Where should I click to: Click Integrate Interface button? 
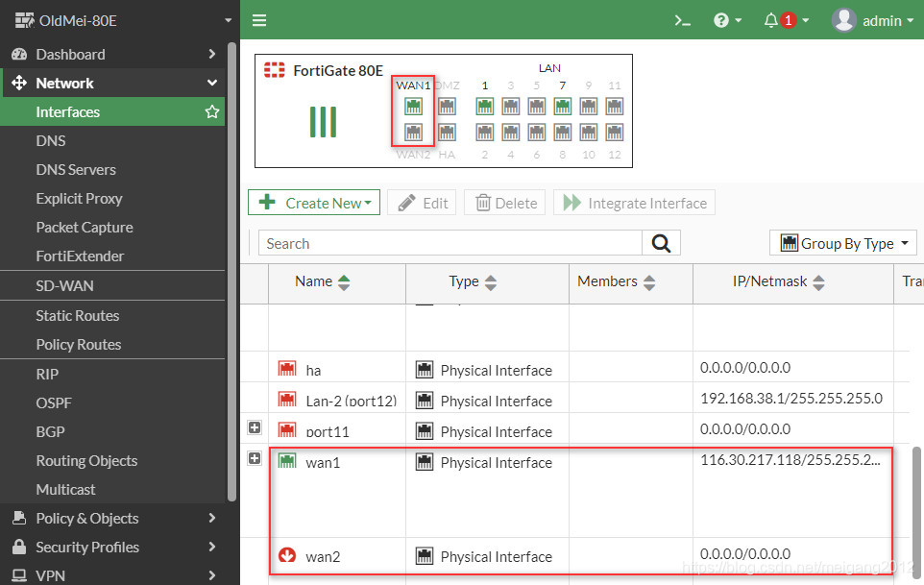[634, 203]
